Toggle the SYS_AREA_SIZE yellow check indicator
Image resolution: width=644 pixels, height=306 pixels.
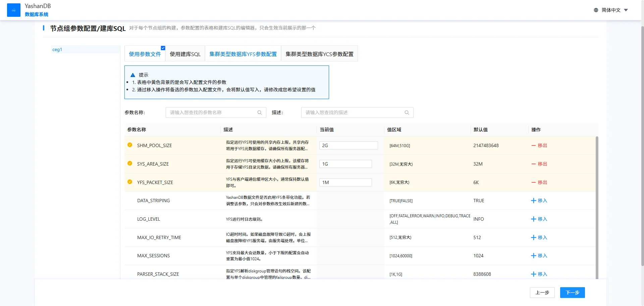[130, 163]
